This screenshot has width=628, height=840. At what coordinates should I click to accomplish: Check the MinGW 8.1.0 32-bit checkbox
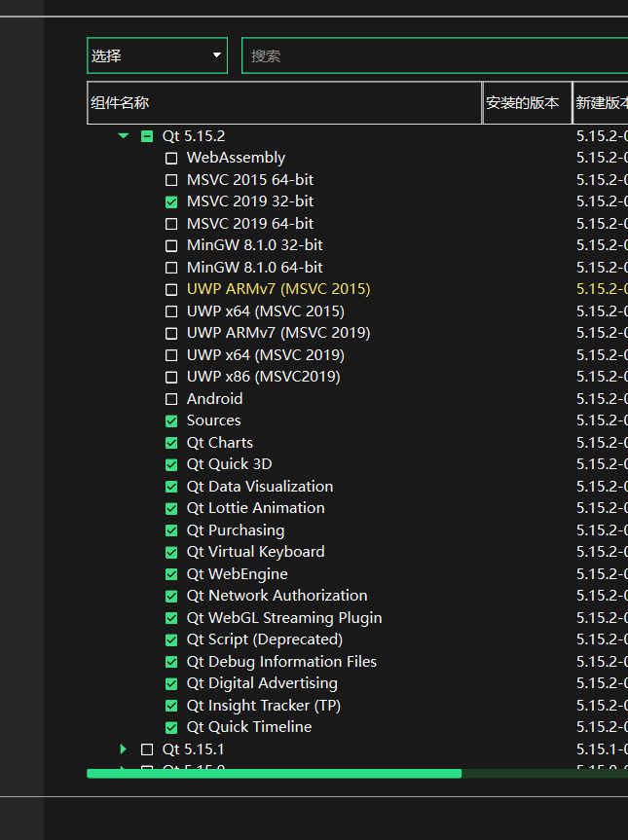pos(171,245)
